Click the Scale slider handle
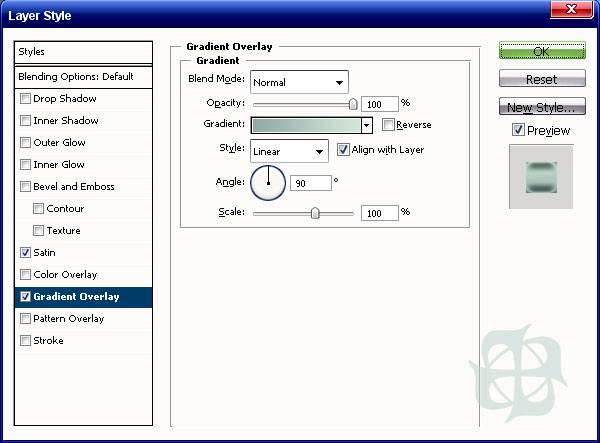 point(315,213)
